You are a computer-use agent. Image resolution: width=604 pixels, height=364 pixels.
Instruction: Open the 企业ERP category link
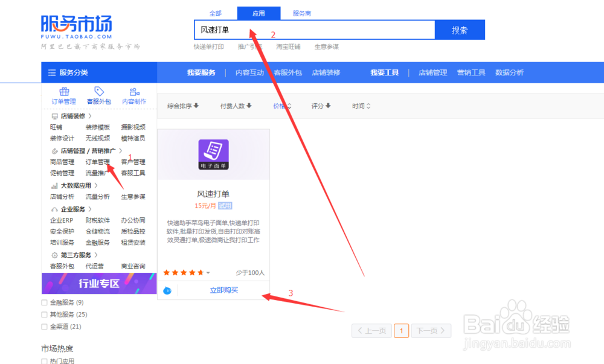click(62, 220)
